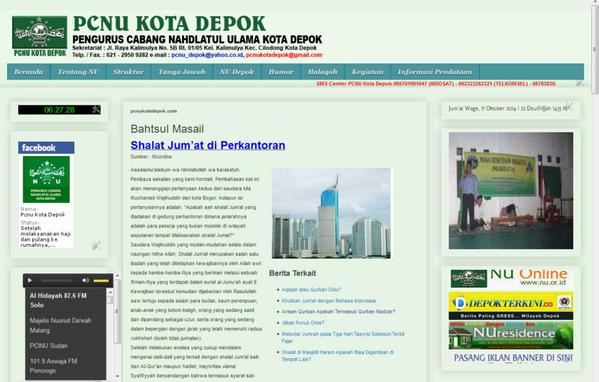599x382 pixels.
Task: Open the Balaqoh menu item
Action: click(x=323, y=72)
